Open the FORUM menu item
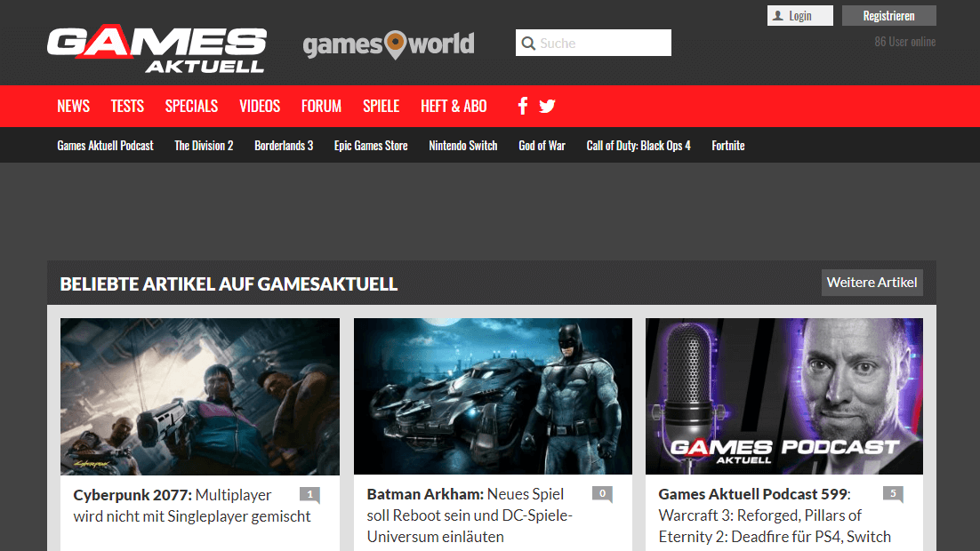 pyautogui.click(x=321, y=107)
